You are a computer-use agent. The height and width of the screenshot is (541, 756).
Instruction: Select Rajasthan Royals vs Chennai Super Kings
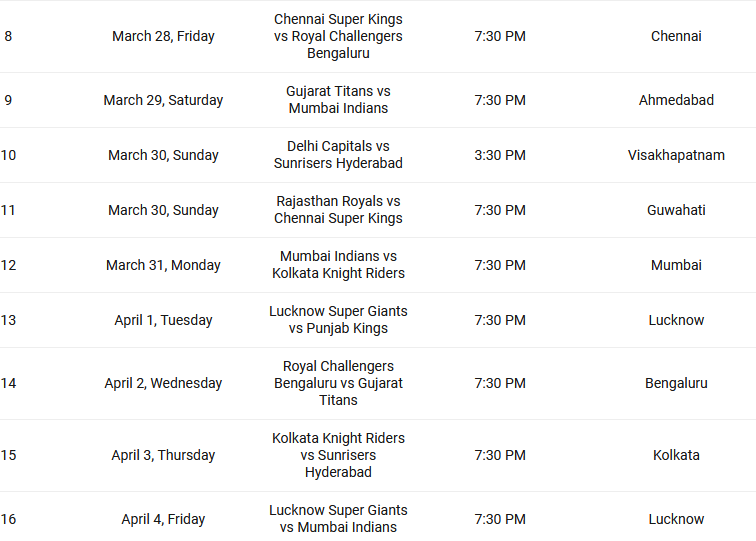338,210
